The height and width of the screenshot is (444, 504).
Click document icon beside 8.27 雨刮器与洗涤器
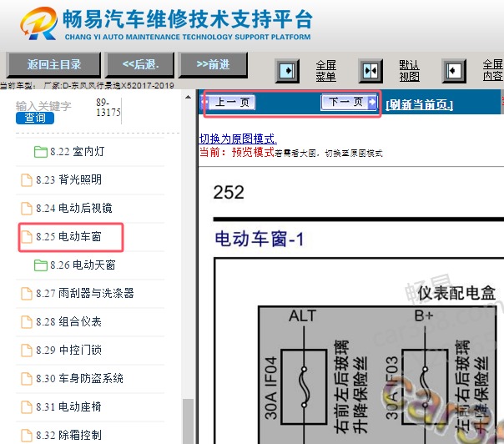pos(27,294)
